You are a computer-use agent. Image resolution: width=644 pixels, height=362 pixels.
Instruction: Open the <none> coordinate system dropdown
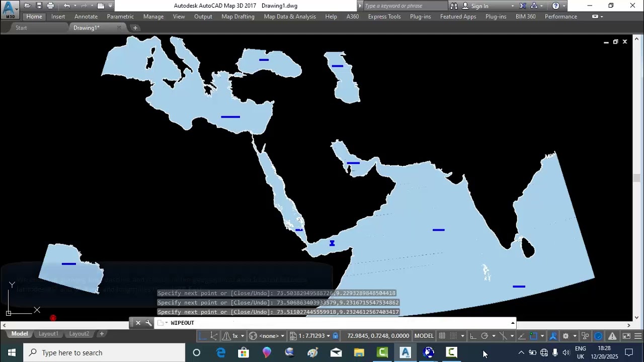[283, 336]
